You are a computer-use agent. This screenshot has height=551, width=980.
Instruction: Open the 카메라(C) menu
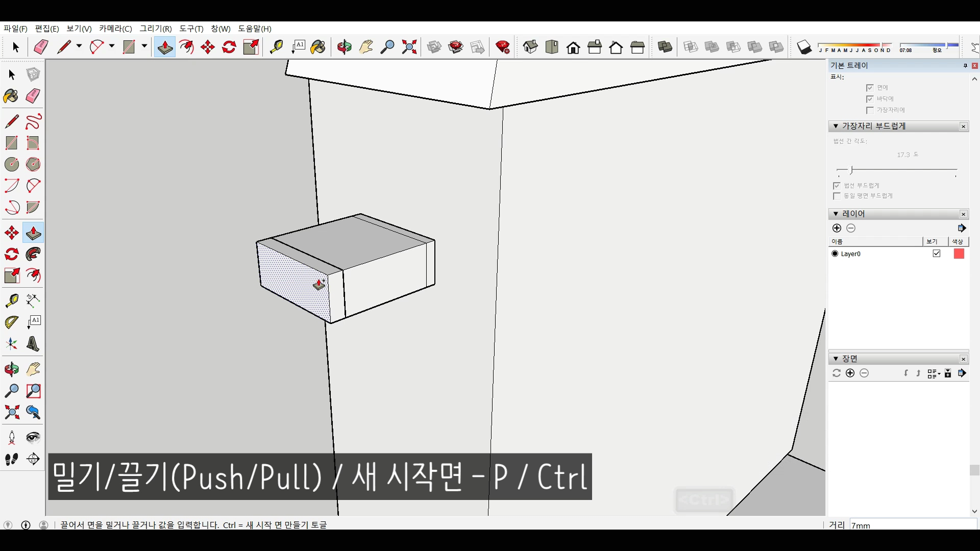tap(115, 29)
